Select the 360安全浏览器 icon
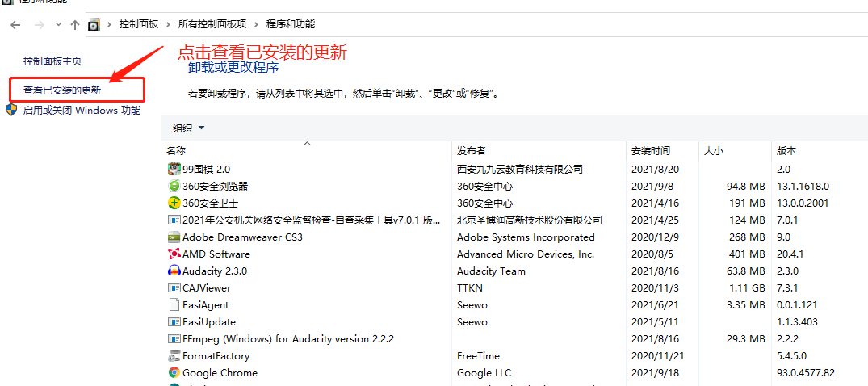 pyautogui.click(x=174, y=186)
